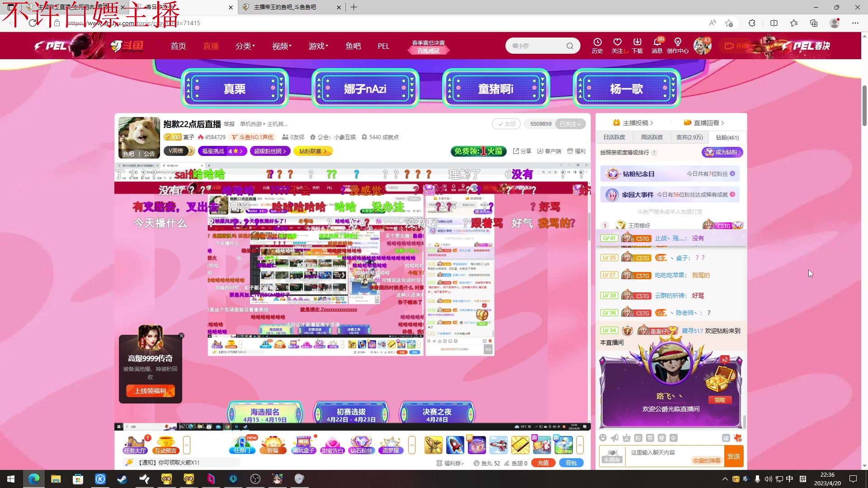868x488 pixels.
Task: Click the search magnifier icon
Action: 570,46
